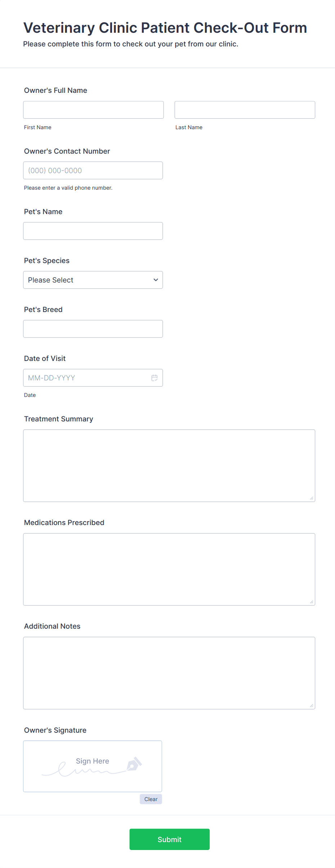
Task: Click the Sign Here signature pad
Action: 92,767
